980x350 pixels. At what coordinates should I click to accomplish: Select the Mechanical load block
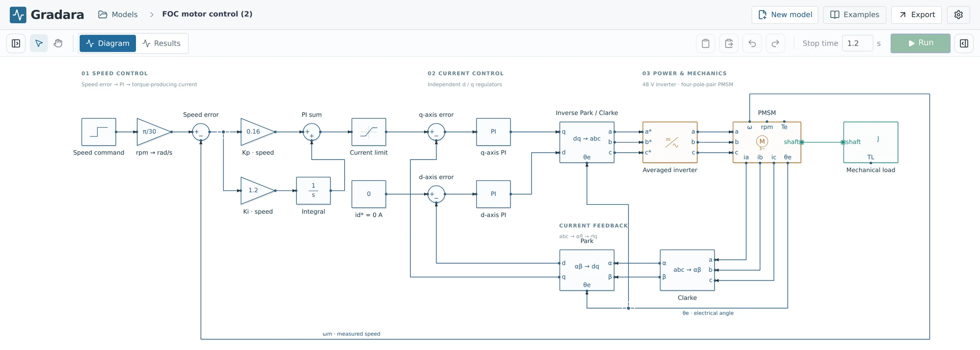click(x=871, y=142)
